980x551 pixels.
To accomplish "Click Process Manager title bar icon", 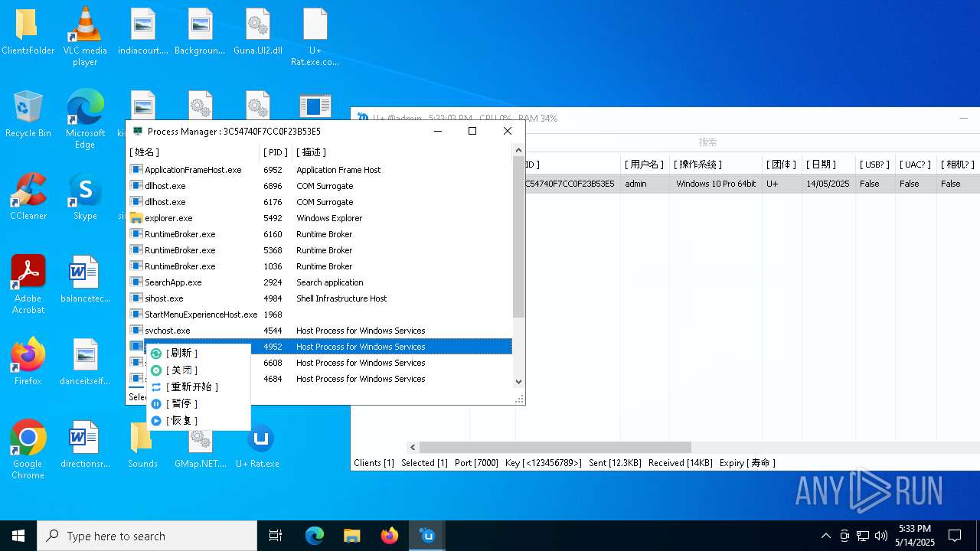I will click(x=137, y=131).
